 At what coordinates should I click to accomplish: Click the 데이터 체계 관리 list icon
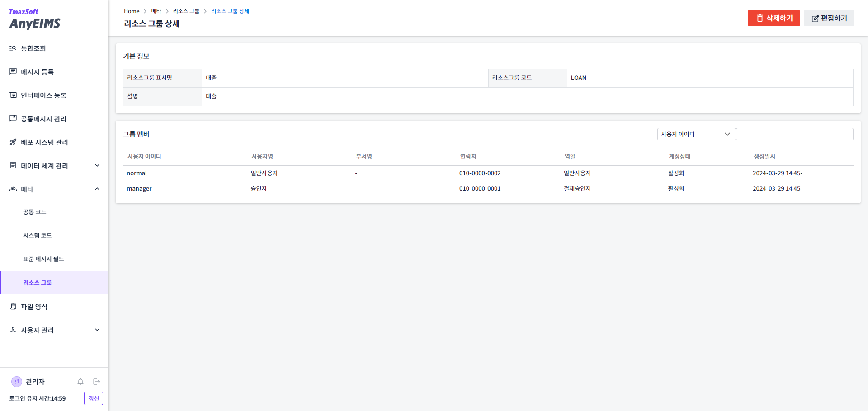(13, 166)
